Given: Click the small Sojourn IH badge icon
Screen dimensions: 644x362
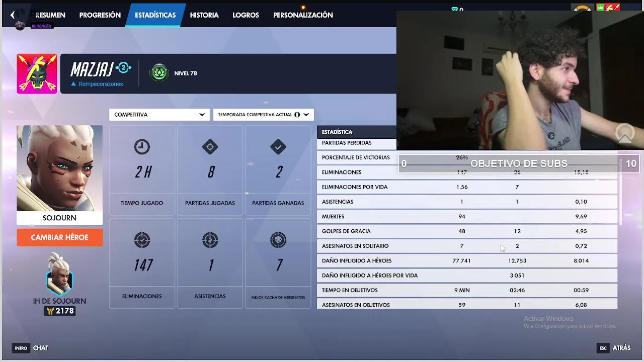Looking at the screenshot, I should click(59, 275).
